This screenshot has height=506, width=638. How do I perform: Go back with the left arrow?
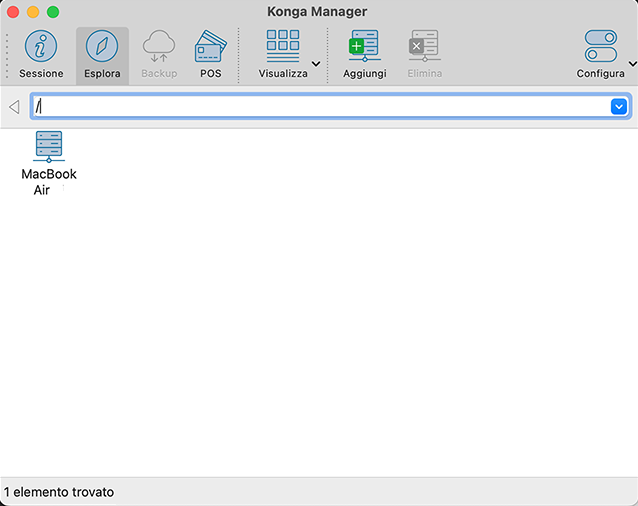coord(14,107)
